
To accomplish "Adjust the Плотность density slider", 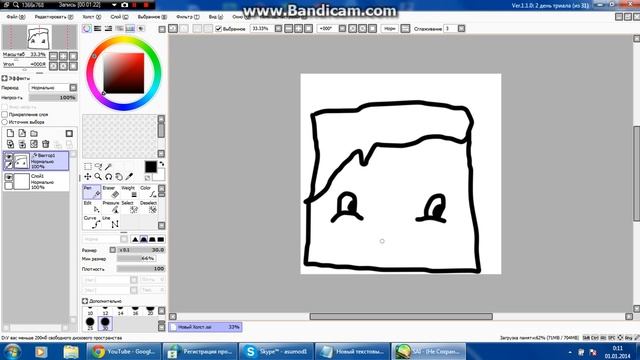I will point(141,269).
